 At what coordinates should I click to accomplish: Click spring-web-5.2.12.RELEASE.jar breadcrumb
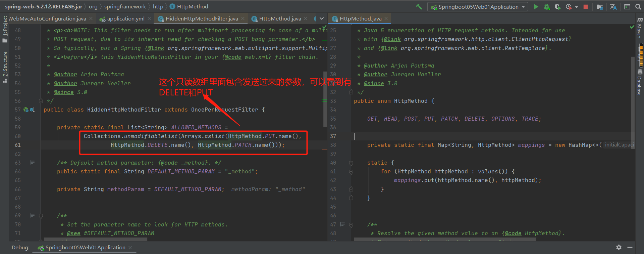[44, 6]
